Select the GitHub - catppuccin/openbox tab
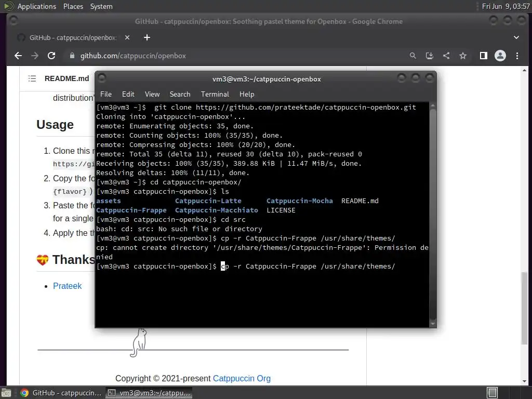 pyautogui.click(x=73, y=37)
